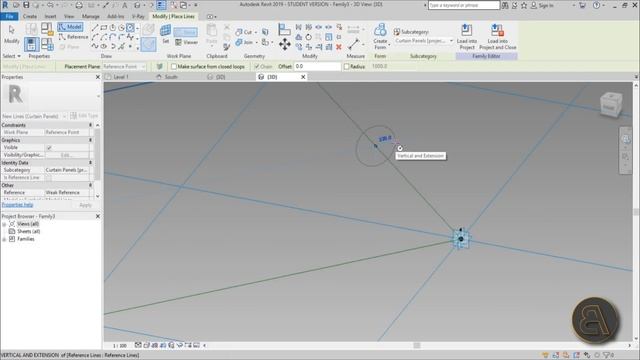
Task: Click the Join geometry tool
Action: pyautogui.click(x=244, y=42)
